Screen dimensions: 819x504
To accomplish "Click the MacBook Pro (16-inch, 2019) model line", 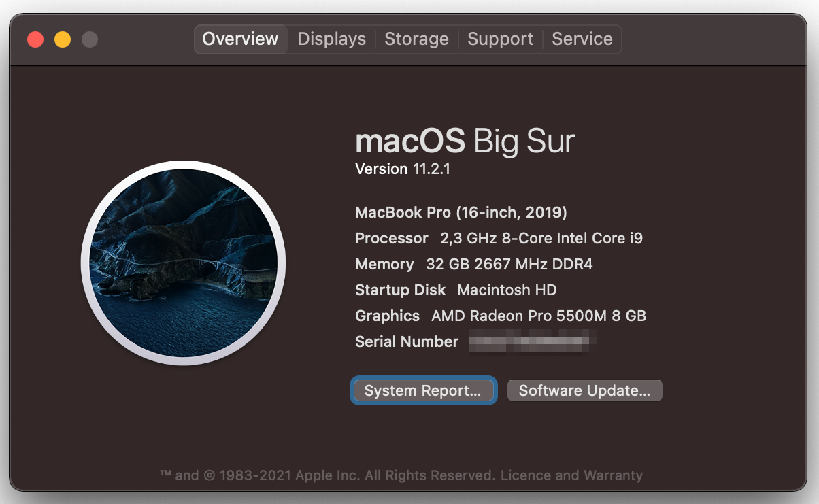I will tap(461, 212).
